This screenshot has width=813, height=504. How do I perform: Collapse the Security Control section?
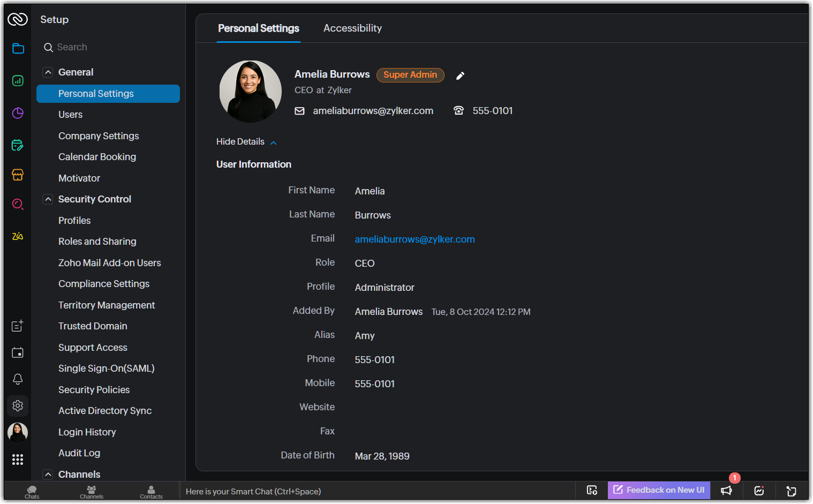click(x=48, y=199)
